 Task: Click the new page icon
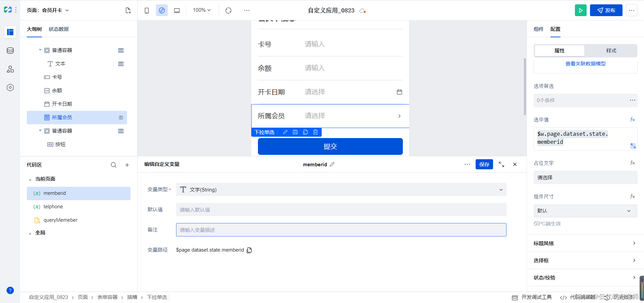coord(128,10)
